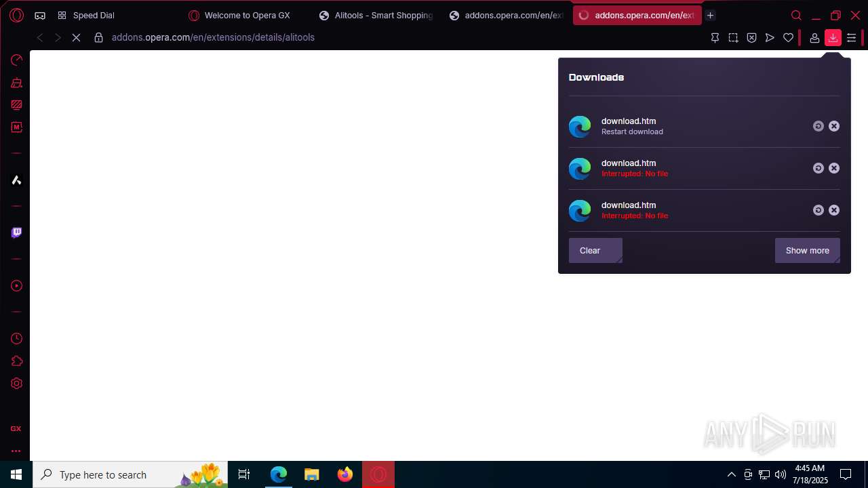
Task: Click the taskbar search box
Action: (x=130, y=474)
